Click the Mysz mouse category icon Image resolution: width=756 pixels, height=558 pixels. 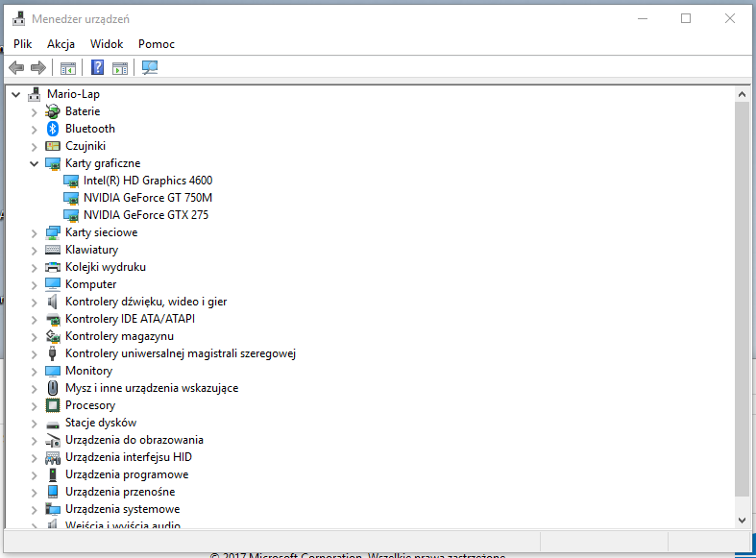[x=53, y=388]
